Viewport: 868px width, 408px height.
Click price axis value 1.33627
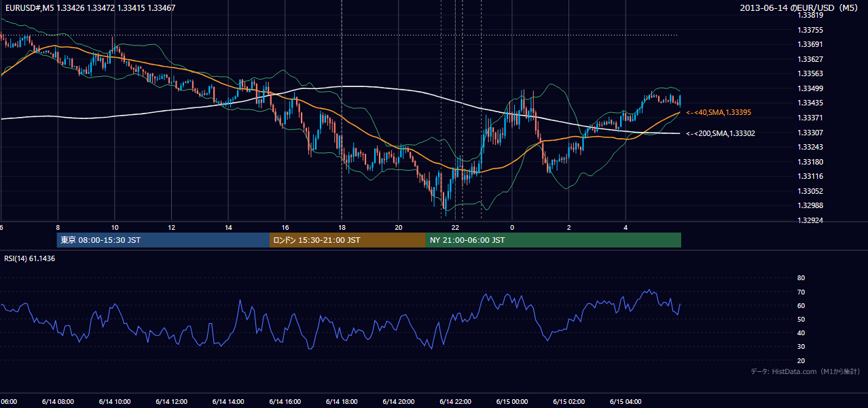[x=810, y=59]
